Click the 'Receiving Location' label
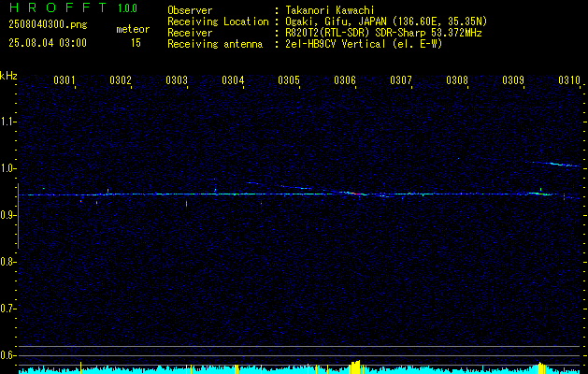 [x=218, y=22]
